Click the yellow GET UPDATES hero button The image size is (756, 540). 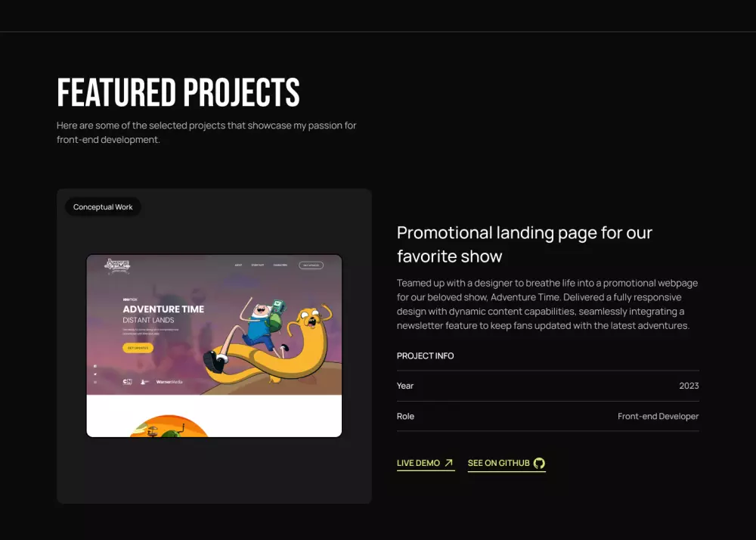click(138, 348)
